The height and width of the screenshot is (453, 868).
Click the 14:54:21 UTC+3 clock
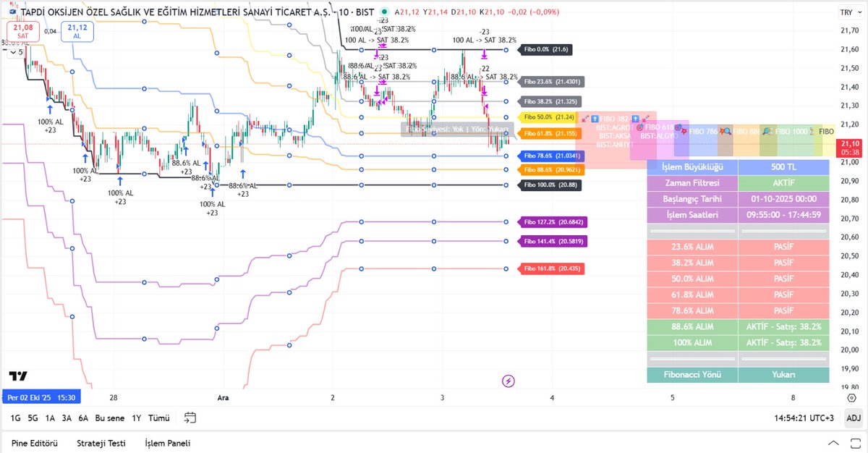pyautogui.click(x=803, y=418)
